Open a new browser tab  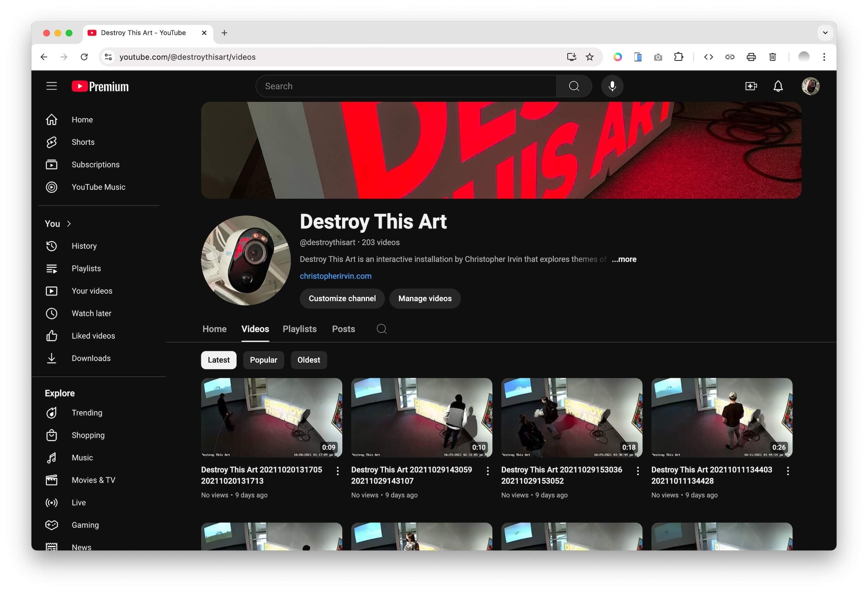(x=224, y=33)
